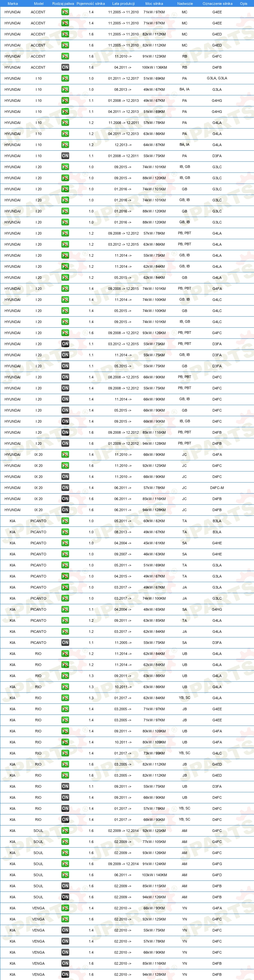Click production dates 01.2011 -> 12.2017
The height and width of the screenshot is (980, 254).
123,78
